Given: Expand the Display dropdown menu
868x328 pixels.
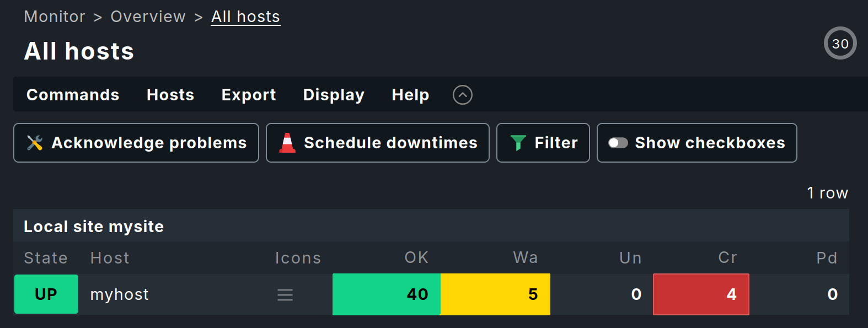Looking at the screenshot, I should point(334,95).
